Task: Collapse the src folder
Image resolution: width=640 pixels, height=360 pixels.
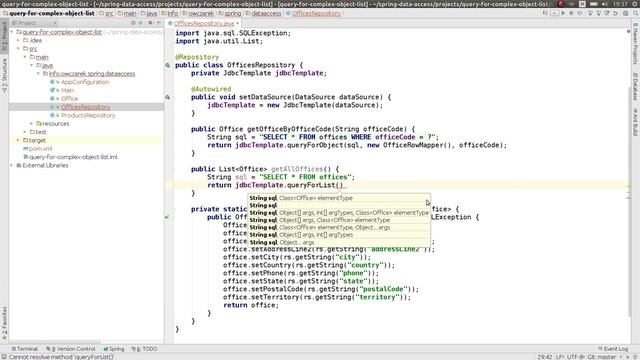Action: tap(18, 49)
